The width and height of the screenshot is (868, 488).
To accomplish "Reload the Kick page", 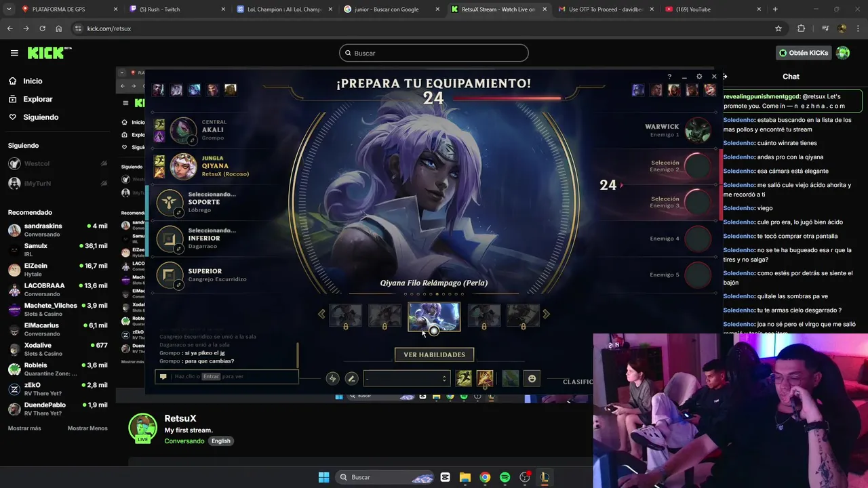I will pyautogui.click(x=42, y=28).
